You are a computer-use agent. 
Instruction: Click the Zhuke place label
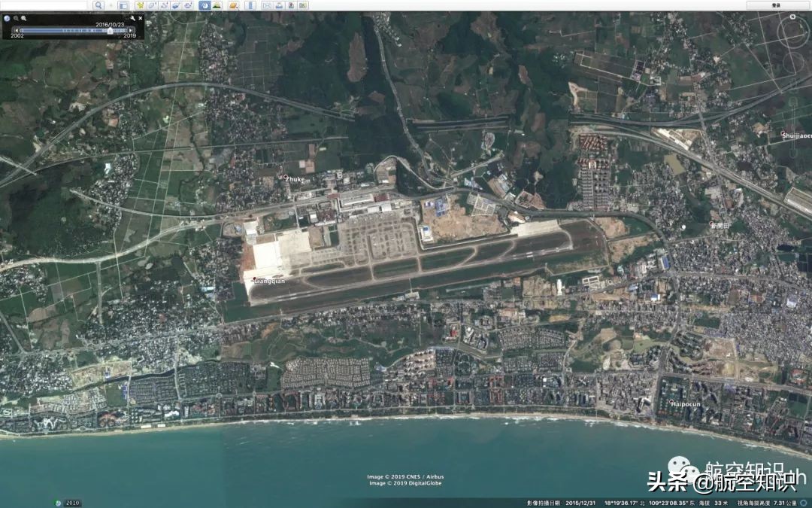point(295,179)
